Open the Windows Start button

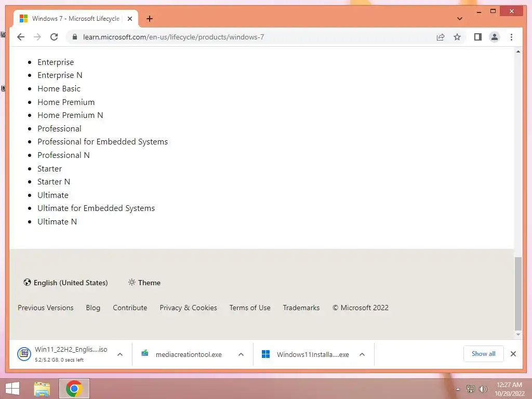click(12, 389)
